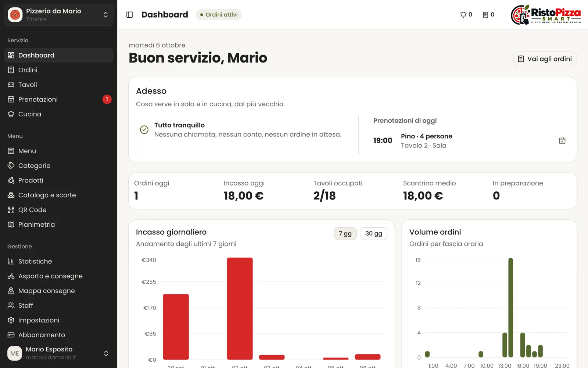
Task: Click the Scontrino medio stat value
Action: click(x=423, y=196)
